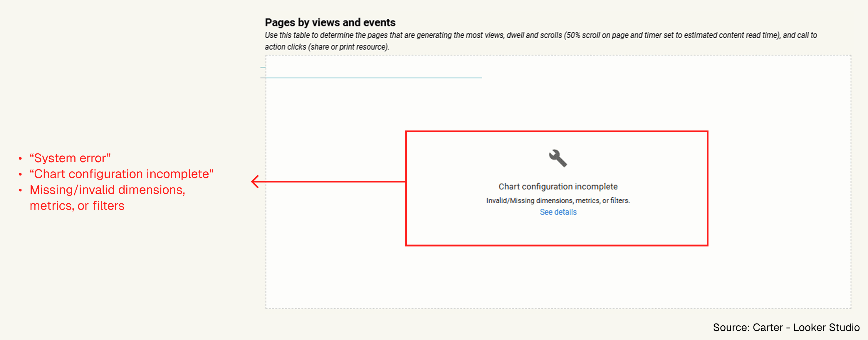Click the italic 'Use this table' description line
This screenshot has height=340, width=868.
pos(540,35)
